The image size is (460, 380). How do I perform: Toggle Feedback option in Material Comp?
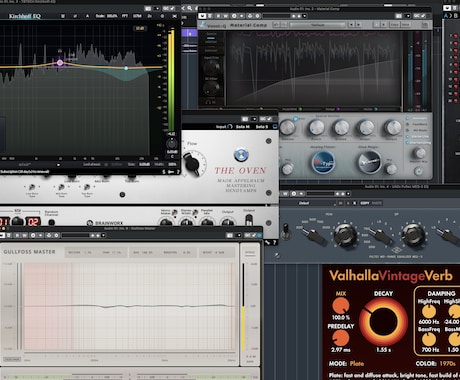[417, 124]
